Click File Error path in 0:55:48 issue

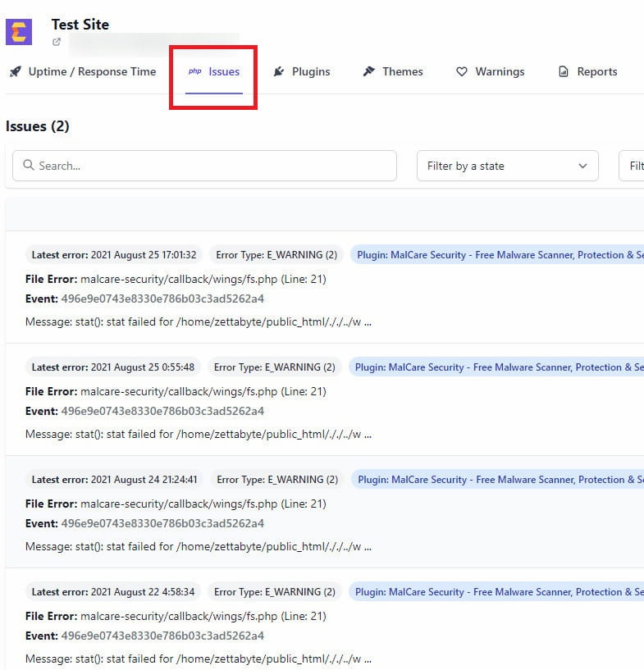point(203,391)
